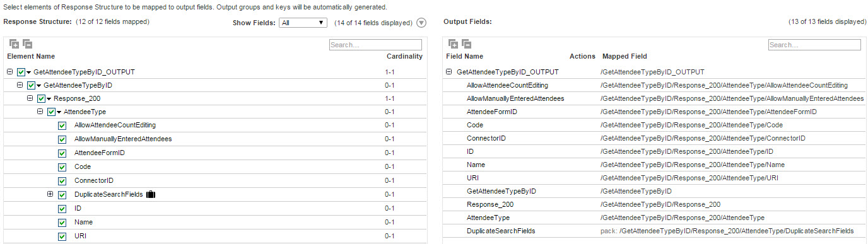Uncheck AttendeeFormID checkbox
The height and width of the screenshot is (244, 868).
pos(62,153)
